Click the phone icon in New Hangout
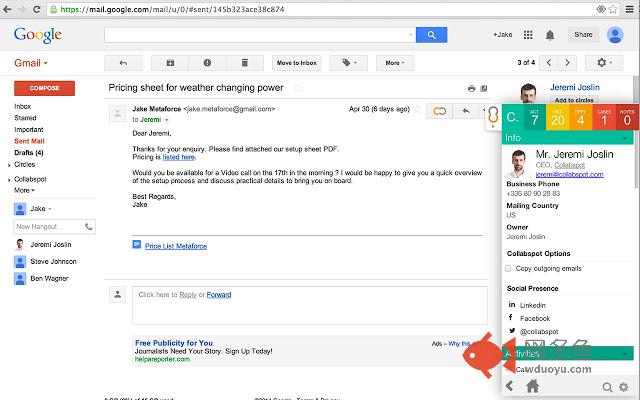640x400 pixels. tap(88, 227)
